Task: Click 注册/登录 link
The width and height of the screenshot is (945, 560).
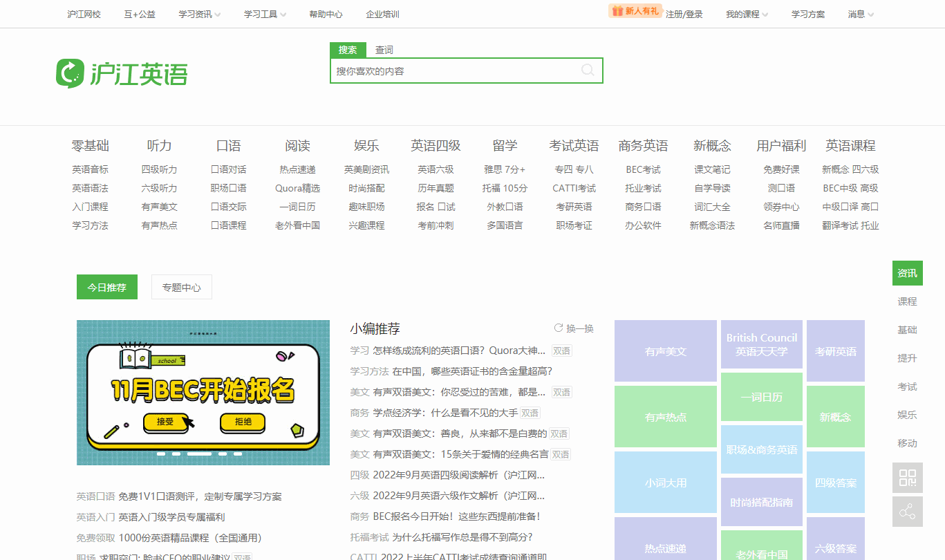Action: tap(684, 14)
